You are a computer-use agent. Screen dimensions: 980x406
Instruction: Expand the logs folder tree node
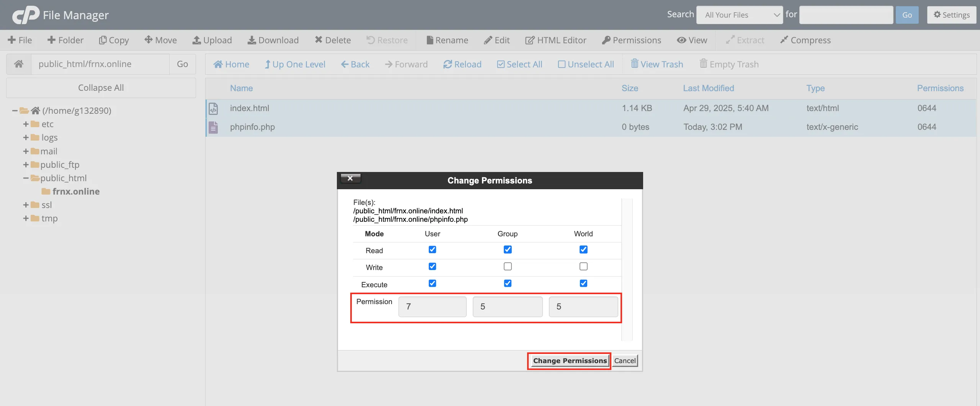26,138
